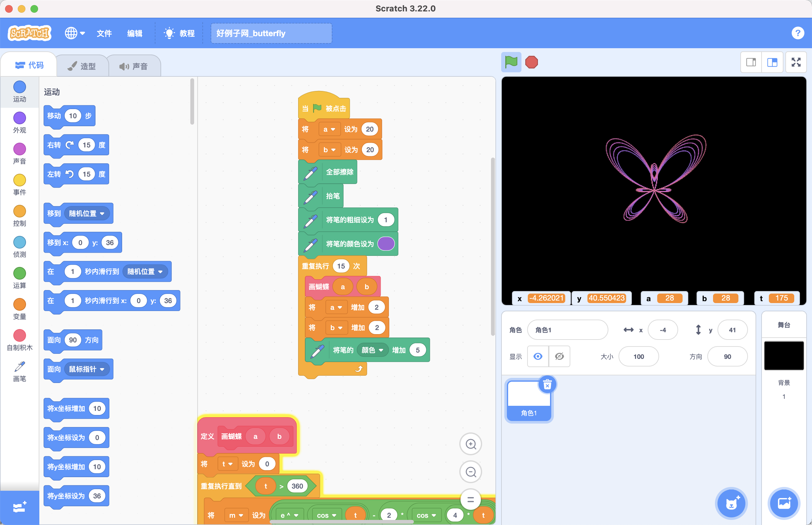Switch to small stage layout
812x525 pixels.
click(751, 62)
